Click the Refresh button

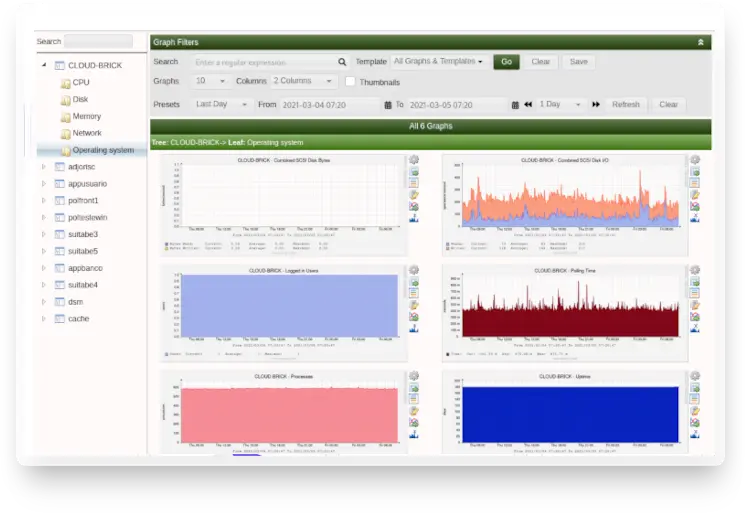pos(626,104)
